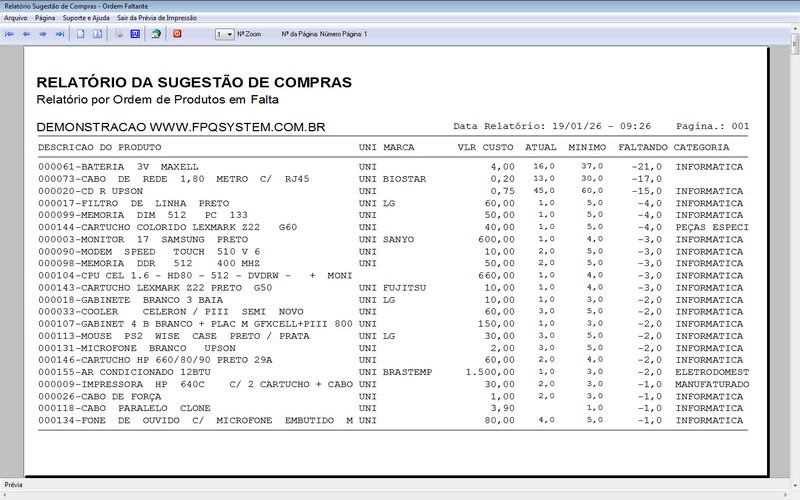800x500 pixels.
Task: Click the 000104-CPU CEL 1.6 row text
Action: (x=195, y=276)
